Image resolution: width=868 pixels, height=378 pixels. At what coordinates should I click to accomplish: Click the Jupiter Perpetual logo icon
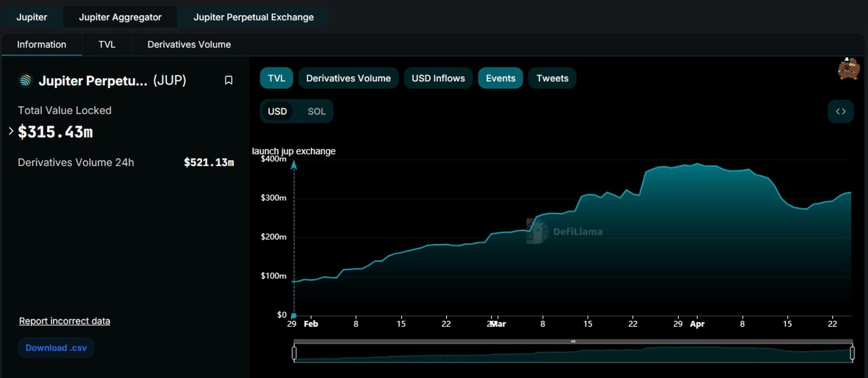click(x=25, y=80)
